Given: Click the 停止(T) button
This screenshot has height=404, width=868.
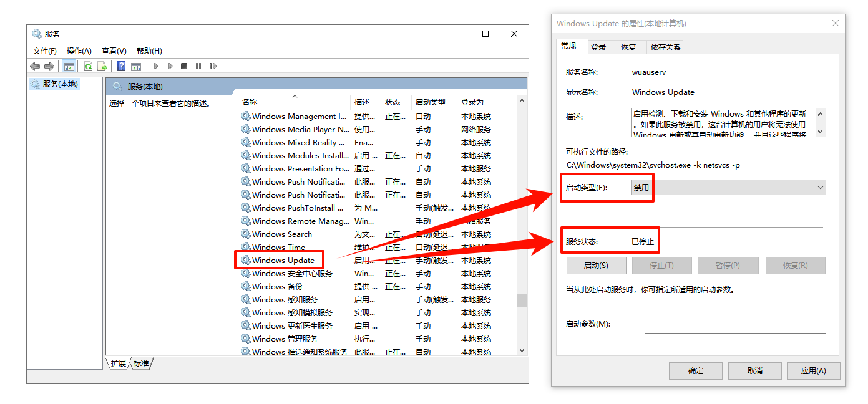Looking at the screenshot, I should click(661, 266).
